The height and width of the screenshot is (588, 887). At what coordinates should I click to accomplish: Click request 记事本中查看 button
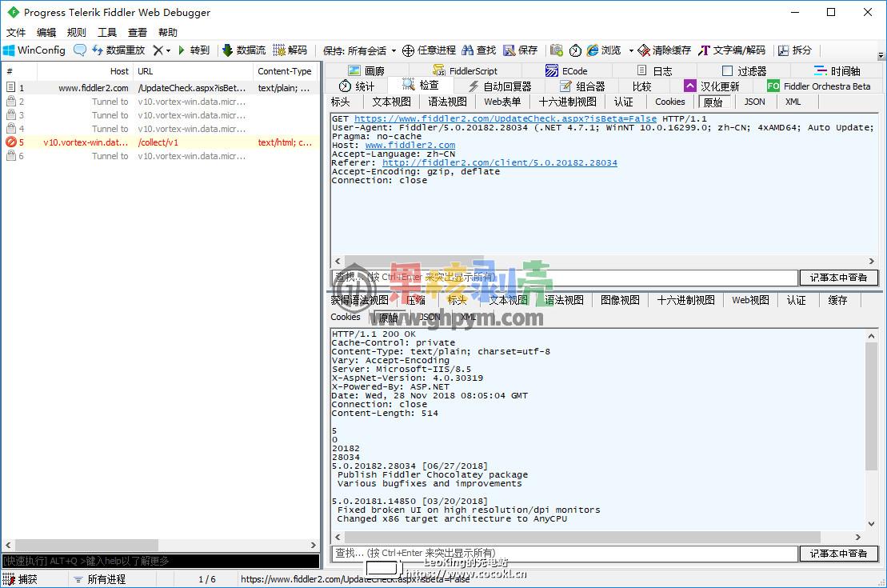click(x=838, y=278)
